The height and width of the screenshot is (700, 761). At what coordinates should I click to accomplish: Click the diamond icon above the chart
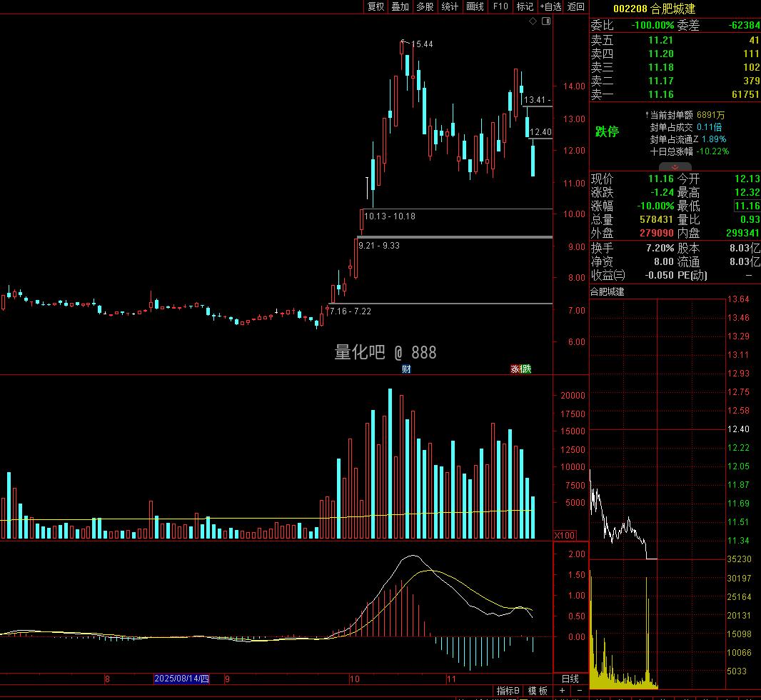[533, 21]
